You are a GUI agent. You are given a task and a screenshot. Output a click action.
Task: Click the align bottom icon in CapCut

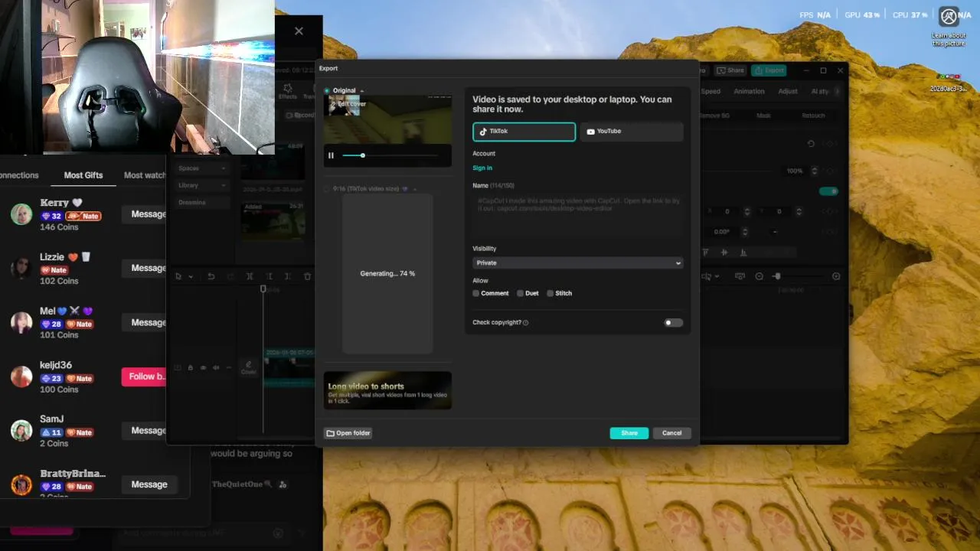(743, 253)
